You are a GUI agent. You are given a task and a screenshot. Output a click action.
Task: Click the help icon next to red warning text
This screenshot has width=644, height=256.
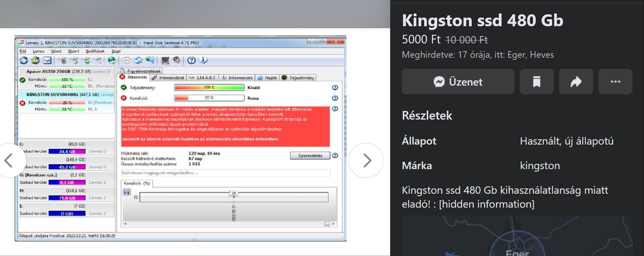[x=335, y=109]
